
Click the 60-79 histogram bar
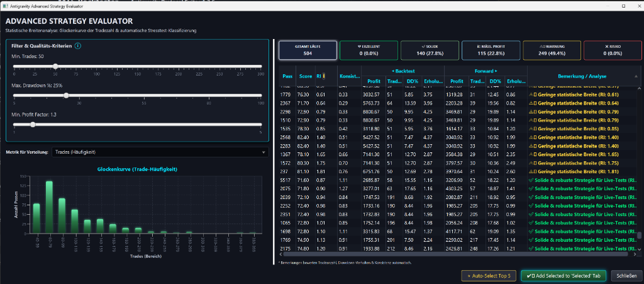[x=49, y=207]
